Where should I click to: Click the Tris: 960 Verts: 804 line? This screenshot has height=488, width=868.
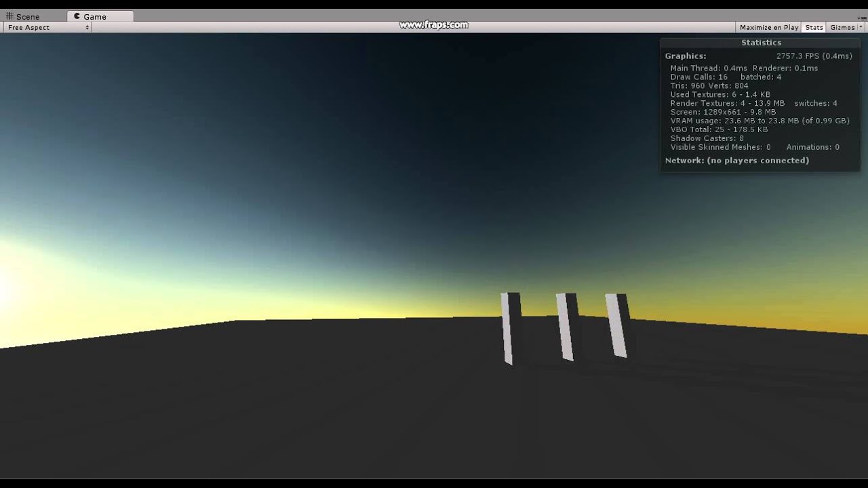tap(709, 86)
